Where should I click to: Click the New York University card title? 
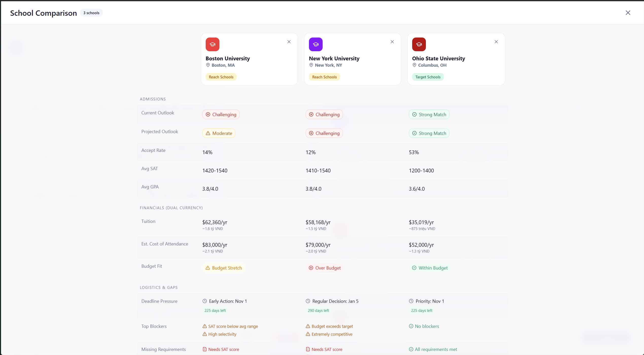(x=334, y=59)
